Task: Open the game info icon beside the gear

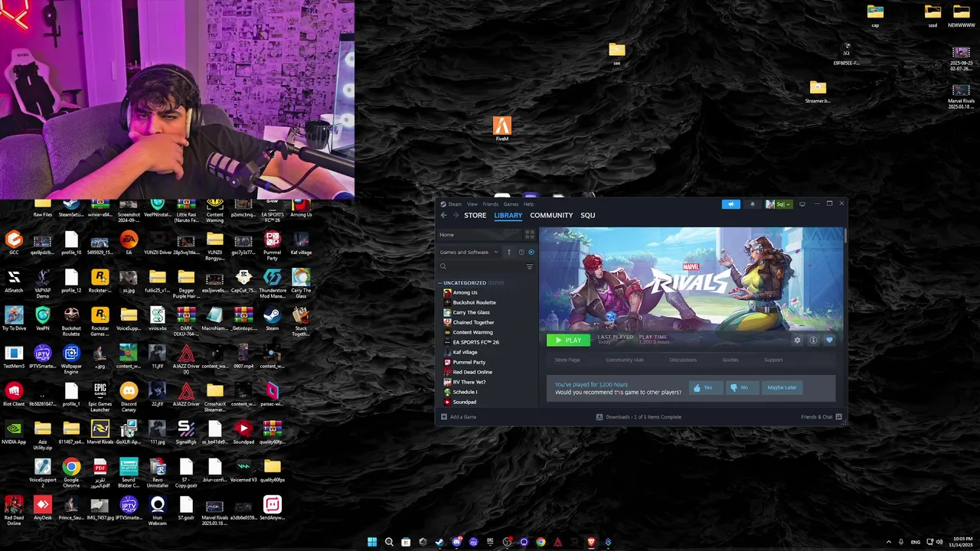Action: coord(813,341)
